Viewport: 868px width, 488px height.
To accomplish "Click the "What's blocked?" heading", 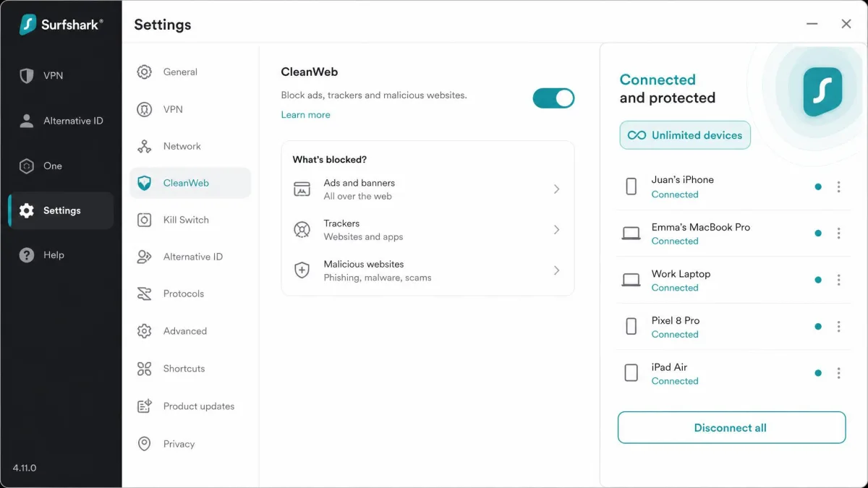I will (329, 160).
